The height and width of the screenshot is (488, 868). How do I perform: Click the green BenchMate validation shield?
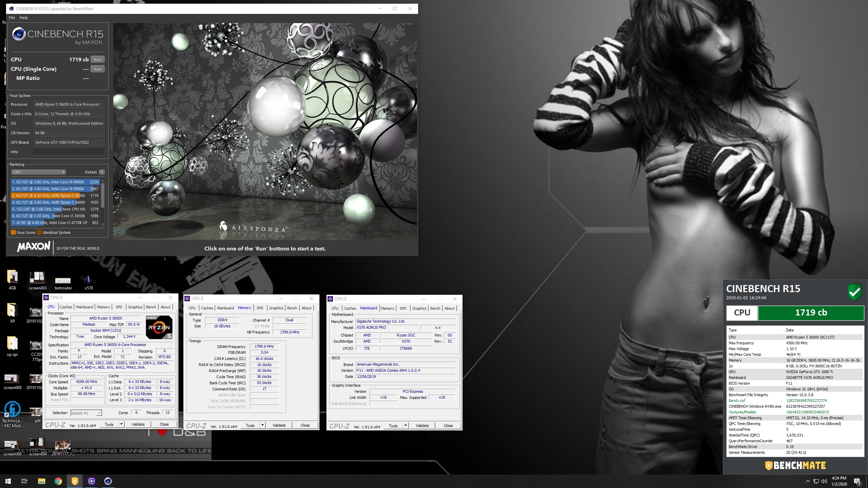tap(855, 291)
